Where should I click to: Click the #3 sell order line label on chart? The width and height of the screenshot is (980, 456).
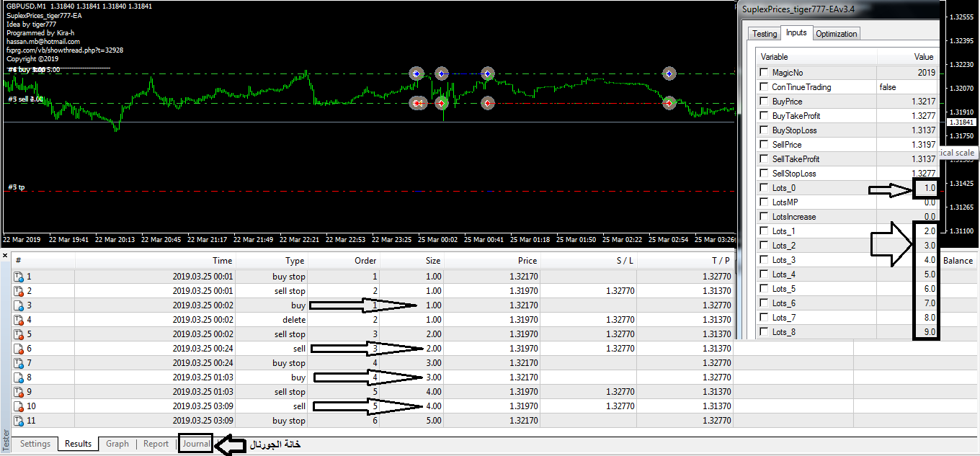(25, 99)
